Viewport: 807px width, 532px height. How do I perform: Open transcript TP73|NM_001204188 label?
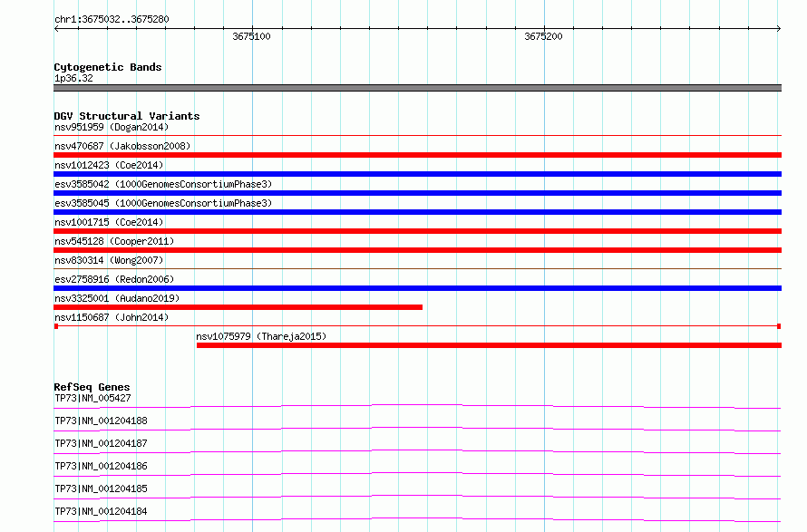(x=101, y=421)
